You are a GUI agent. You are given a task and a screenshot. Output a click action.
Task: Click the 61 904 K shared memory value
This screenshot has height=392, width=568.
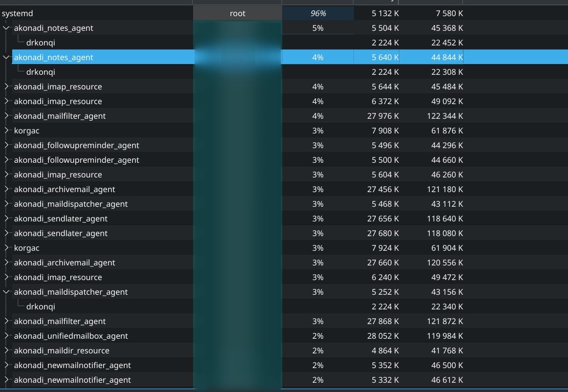click(x=447, y=248)
